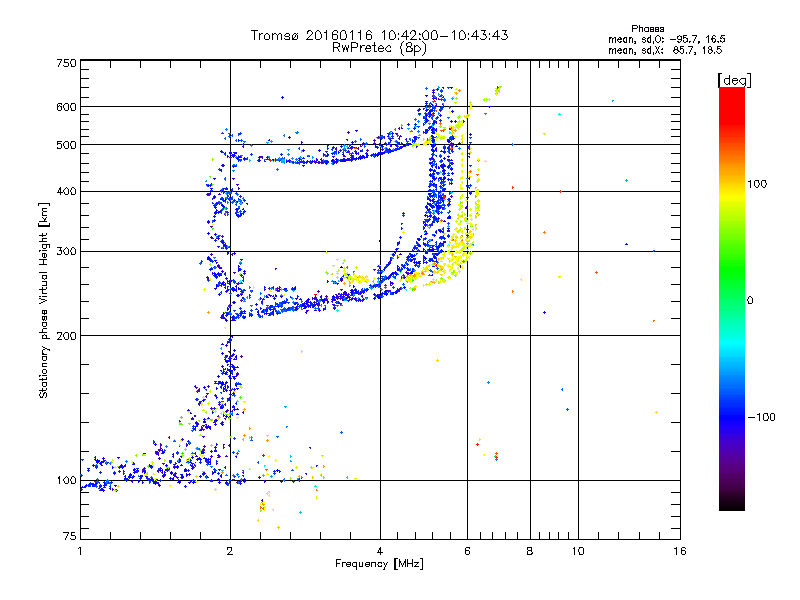
Task: Click the 'Stationary phase Virtual Height [km]' label
Action: point(44,301)
